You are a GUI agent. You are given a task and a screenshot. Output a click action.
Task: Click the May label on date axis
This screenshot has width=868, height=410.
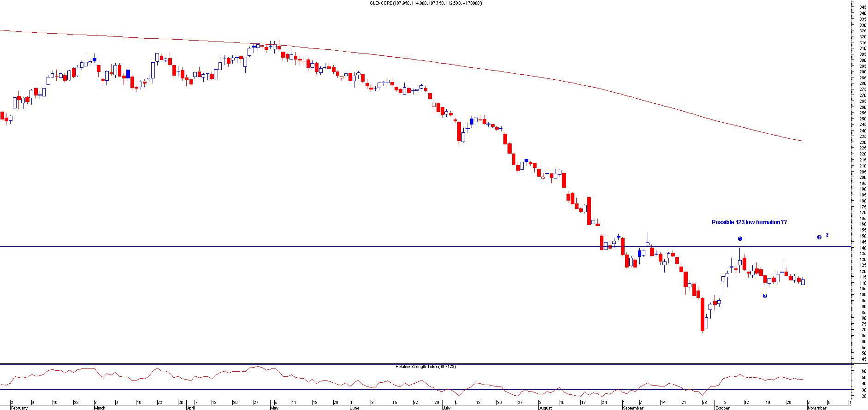point(274,408)
